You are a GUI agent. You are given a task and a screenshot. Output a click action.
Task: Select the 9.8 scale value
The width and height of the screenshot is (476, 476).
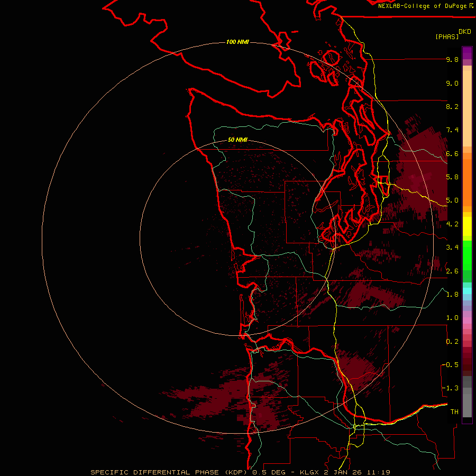[x=452, y=60]
